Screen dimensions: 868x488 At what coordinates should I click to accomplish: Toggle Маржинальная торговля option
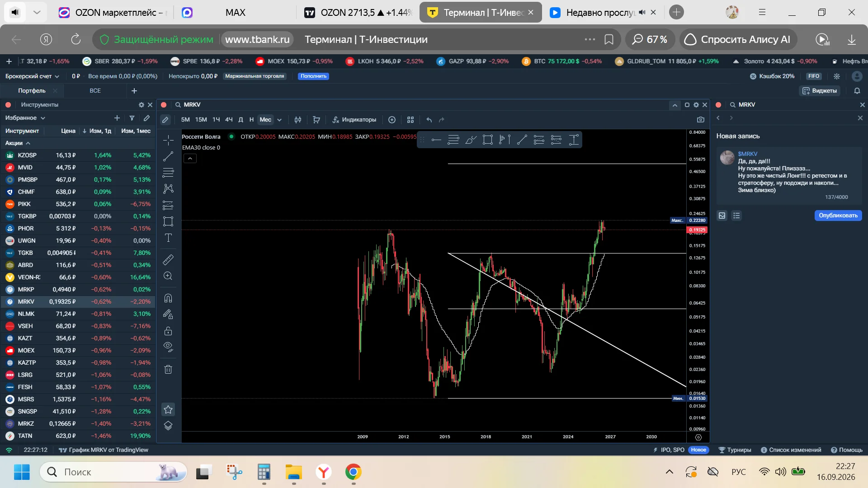[x=255, y=76]
